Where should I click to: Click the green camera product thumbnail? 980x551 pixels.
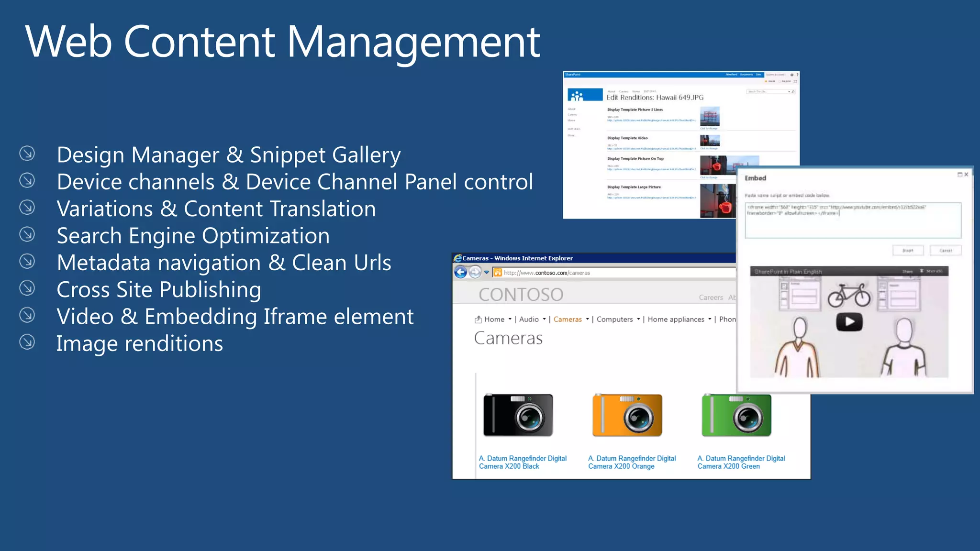736,415
